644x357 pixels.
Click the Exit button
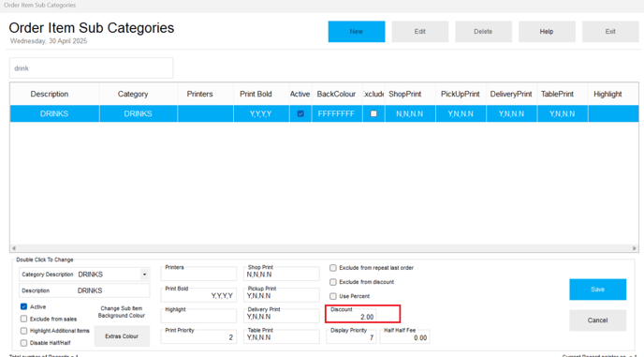tap(610, 32)
